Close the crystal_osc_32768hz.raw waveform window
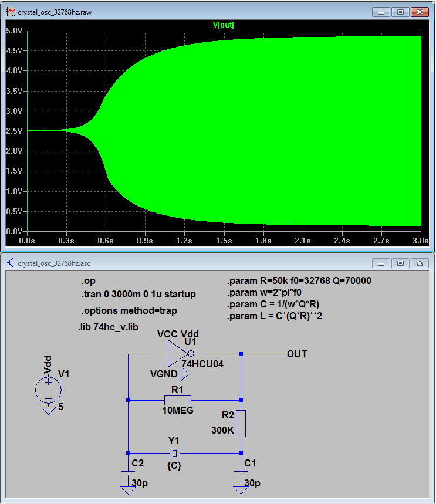The image size is (436, 504). [420, 12]
